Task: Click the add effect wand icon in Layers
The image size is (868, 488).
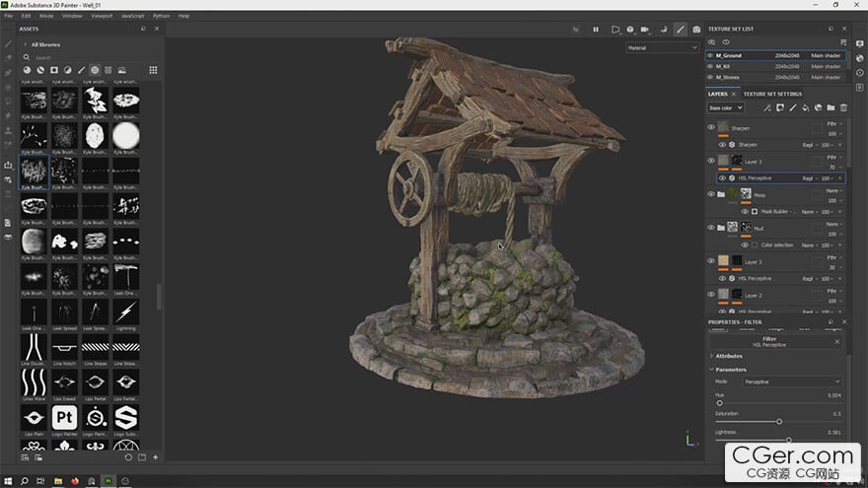Action: click(767, 107)
